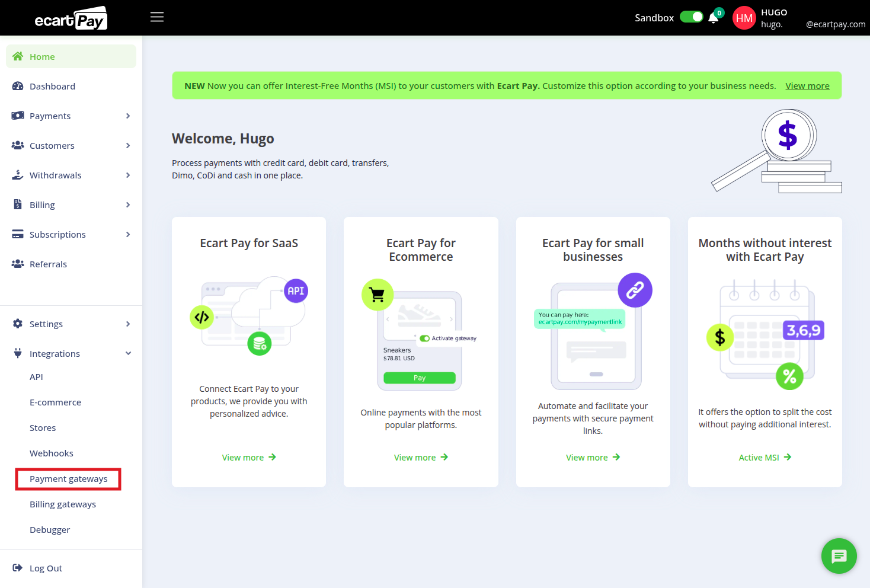Image resolution: width=870 pixels, height=588 pixels.
Task: Click the HM user avatar
Action: point(744,18)
